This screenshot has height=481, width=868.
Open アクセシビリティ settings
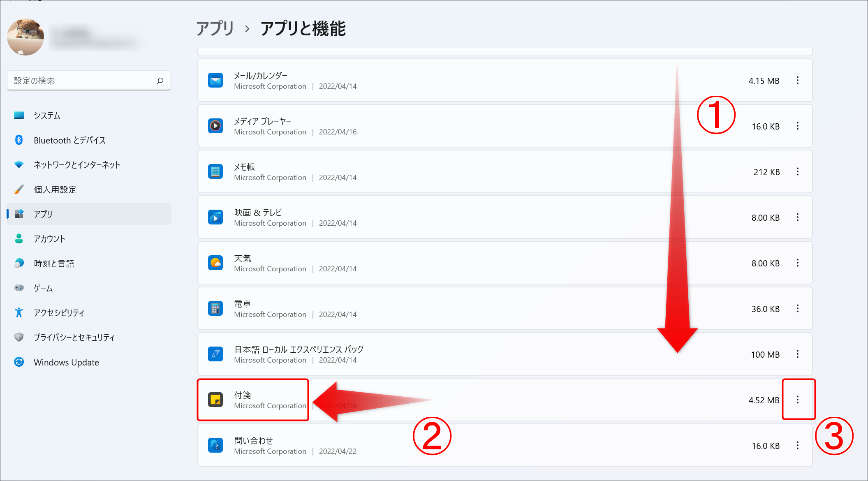tap(89, 313)
